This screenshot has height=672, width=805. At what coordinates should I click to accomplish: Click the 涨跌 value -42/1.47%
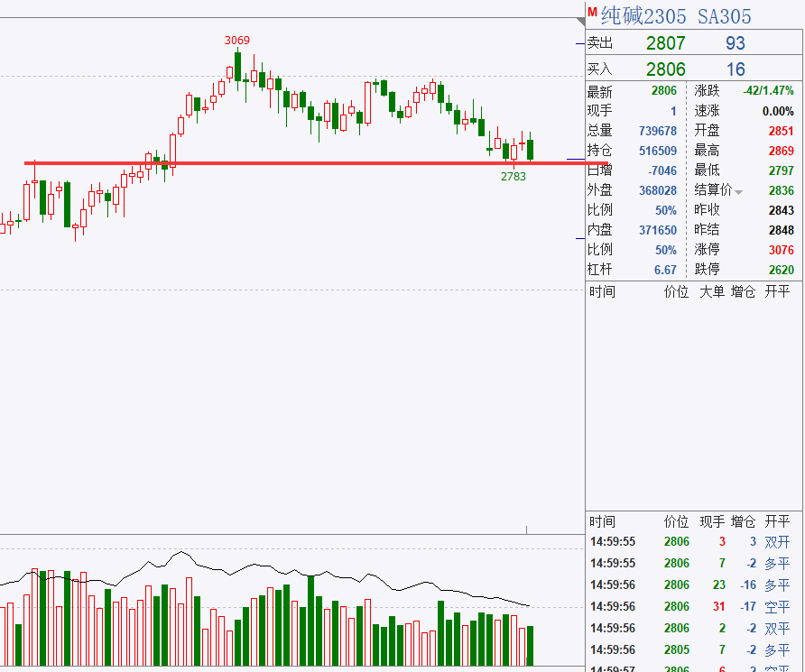pos(768,91)
